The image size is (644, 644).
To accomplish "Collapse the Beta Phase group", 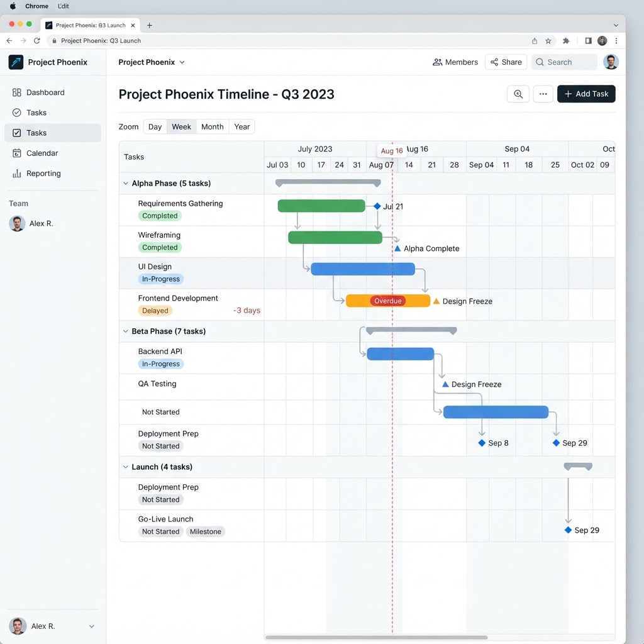I will [126, 331].
